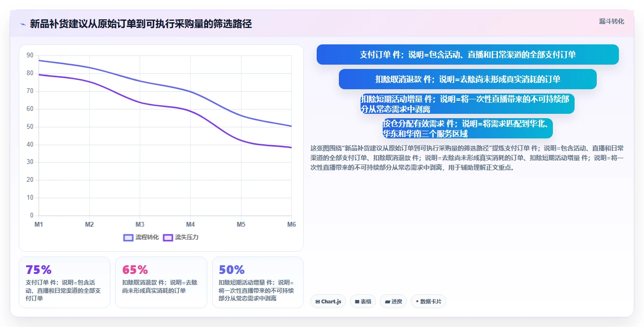
Task: Click the M5 x-axis label
Action: (x=241, y=224)
